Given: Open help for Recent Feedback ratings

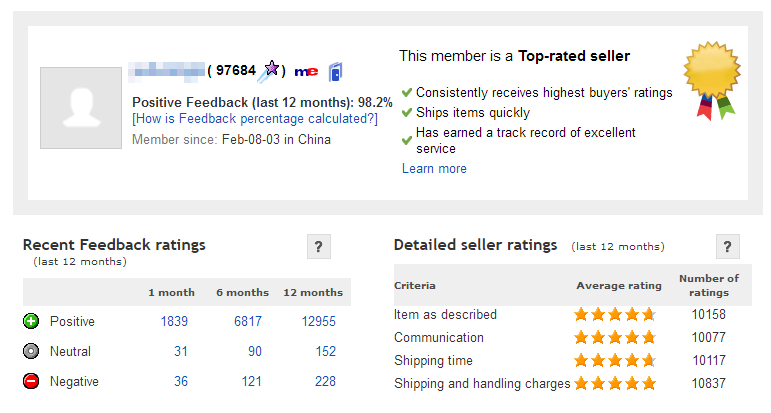Looking at the screenshot, I should tap(319, 246).
